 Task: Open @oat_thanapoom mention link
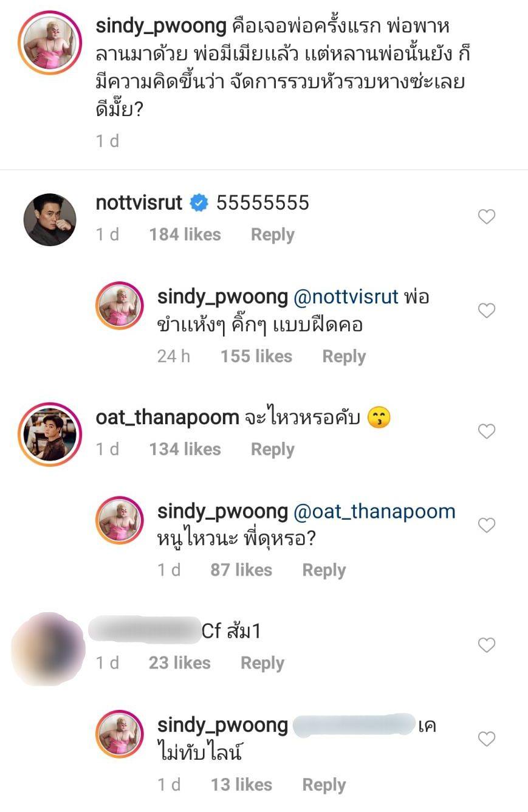coord(374,512)
